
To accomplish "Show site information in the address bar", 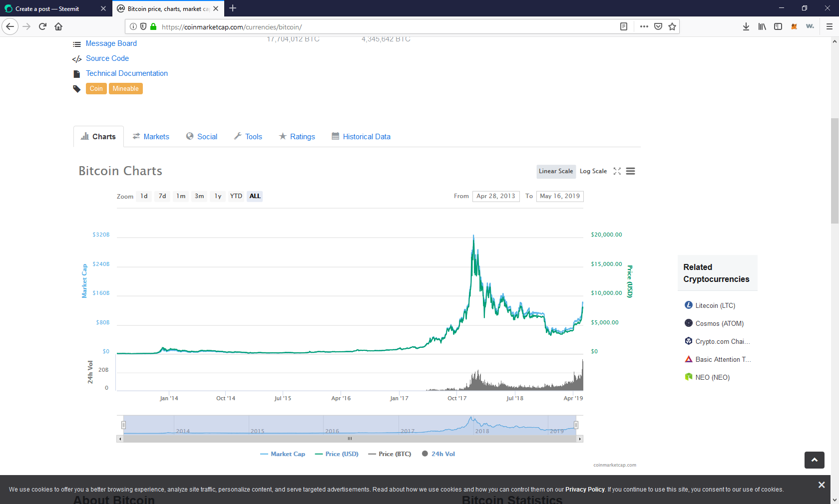I will 133,26.
